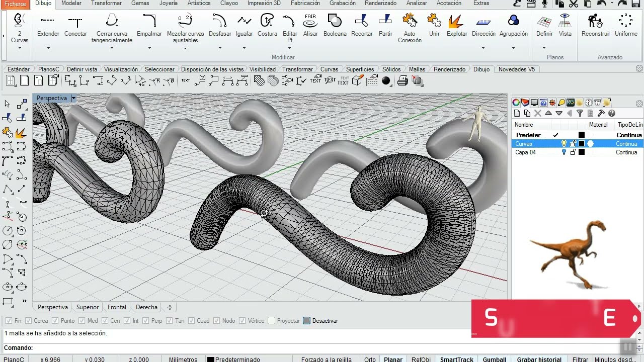Select the Recortar trim tool
The width and height of the screenshot is (644, 362).
pyautogui.click(x=362, y=25)
